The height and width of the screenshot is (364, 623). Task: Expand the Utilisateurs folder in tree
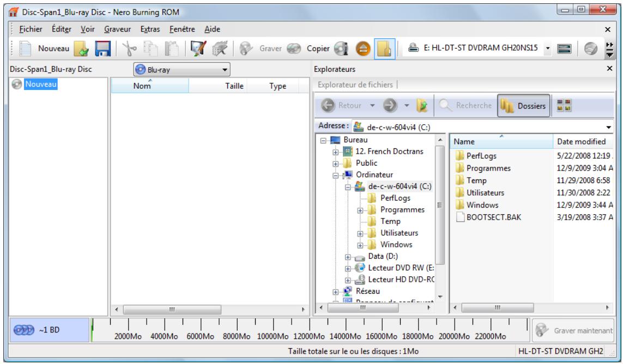(360, 234)
